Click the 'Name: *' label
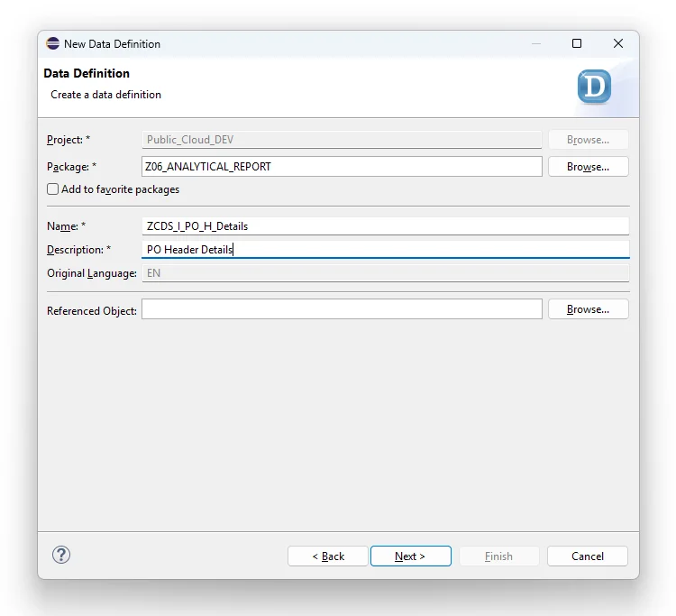Viewport: 676px width, 616px height. click(x=67, y=226)
